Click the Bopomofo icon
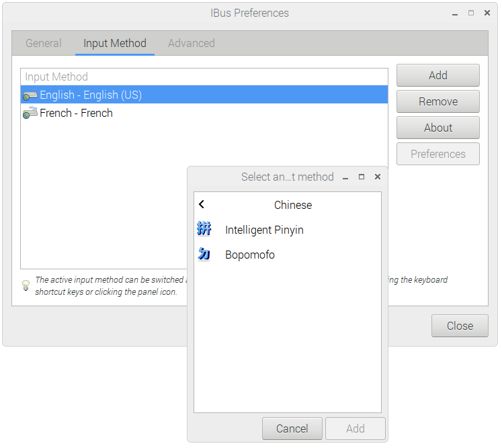The image size is (502, 448). 204,255
